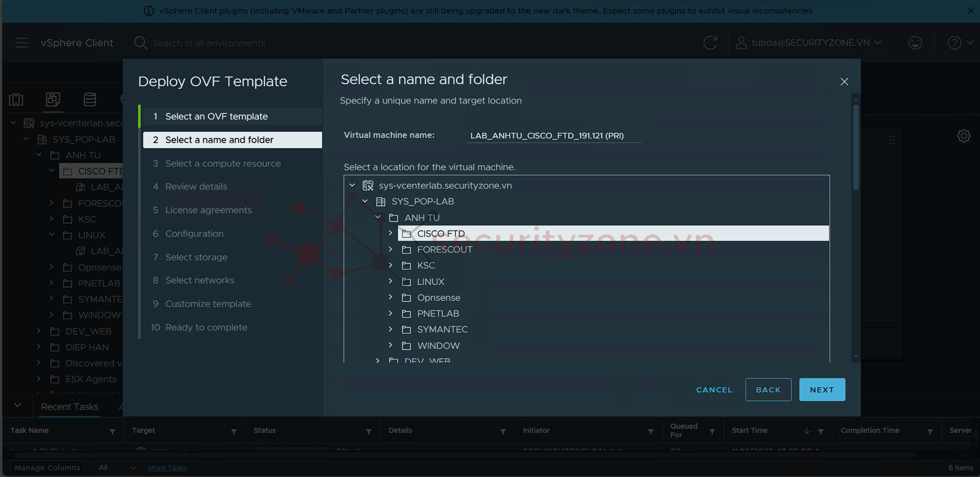Open the feedback smiley icon
980x477 pixels.
(x=915, y=42)
